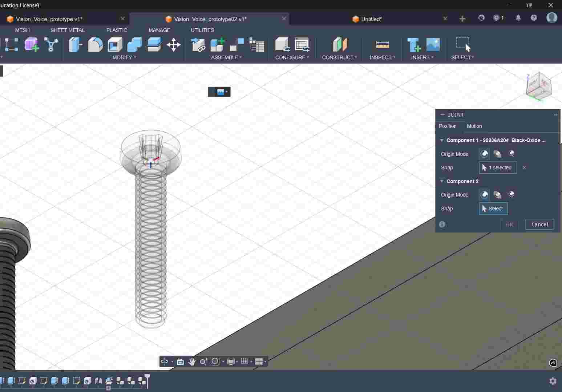Open the user profile avatar
Image resolution: width=562 pixels, height=392 pixels.
(552, 18)
